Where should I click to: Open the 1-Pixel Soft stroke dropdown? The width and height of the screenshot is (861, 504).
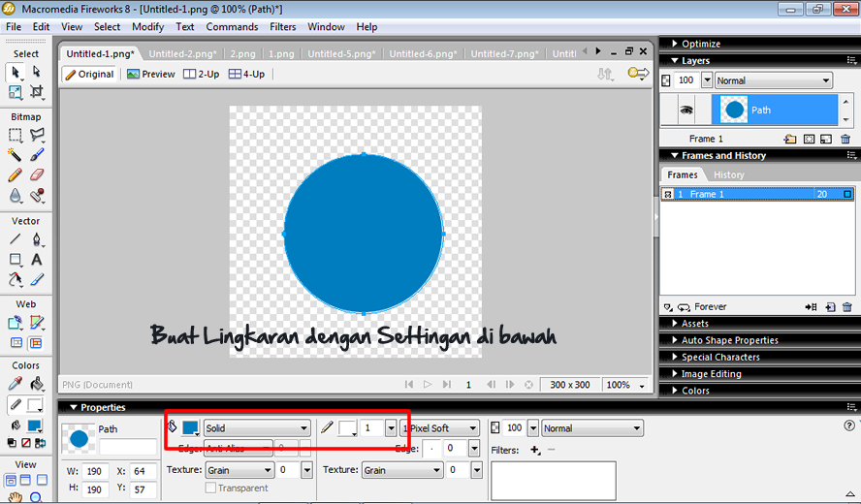(x=439, y=428)
